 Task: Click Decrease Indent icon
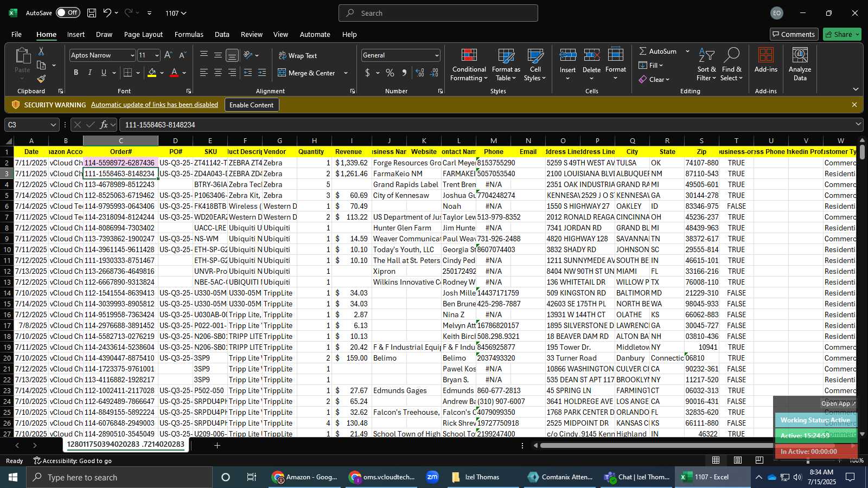point(248,73)
